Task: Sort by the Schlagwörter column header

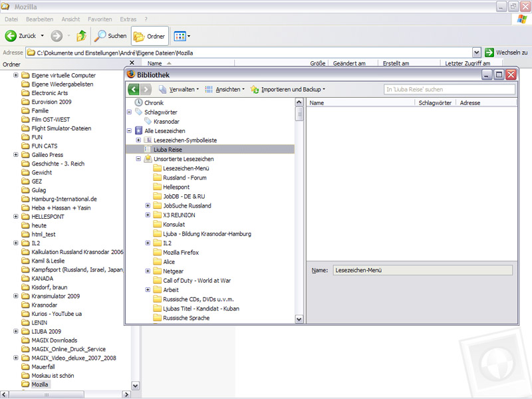Action: [x=435, y=103]
